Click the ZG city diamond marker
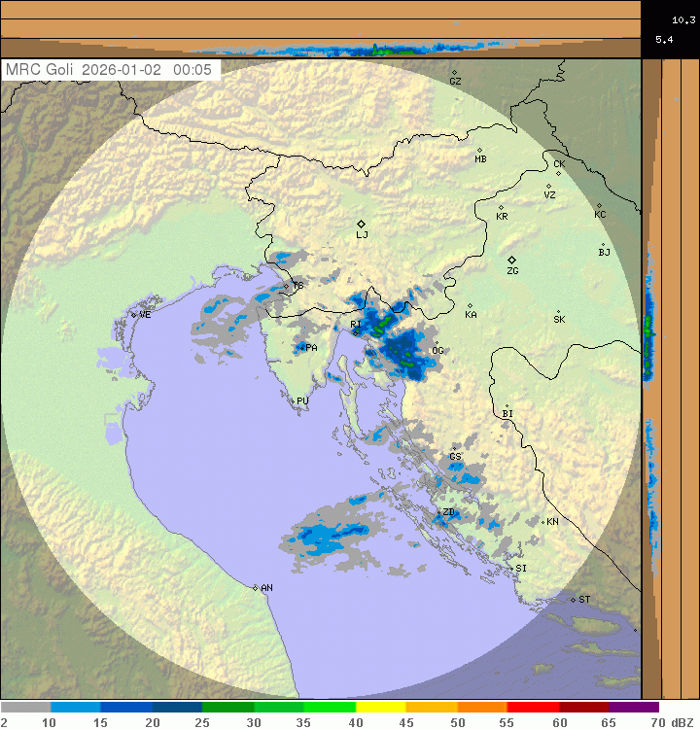The image size is (700, 730). pyautogui.click(x=511, y=260)
